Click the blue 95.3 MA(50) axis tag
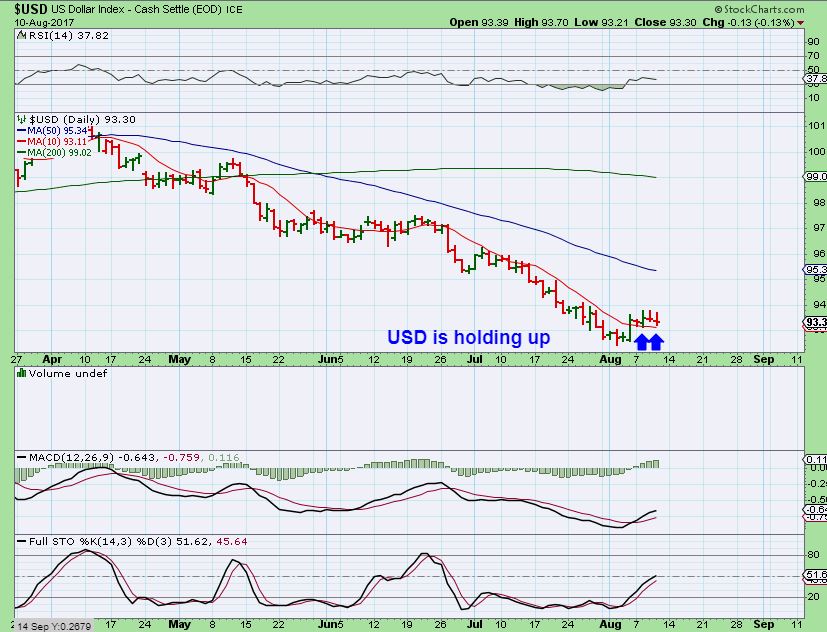 [x=814, y=269]
